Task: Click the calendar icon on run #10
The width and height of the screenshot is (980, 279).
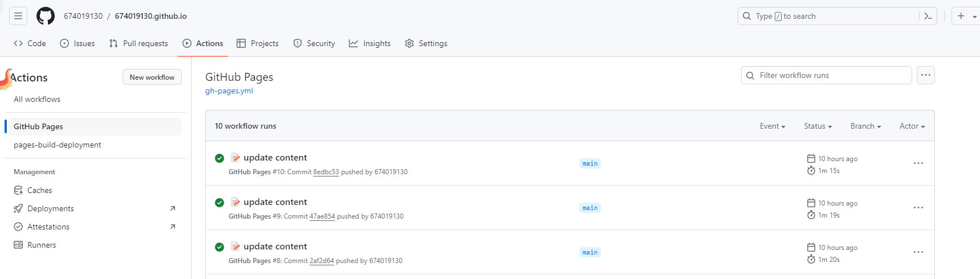Action: (811, 158)
